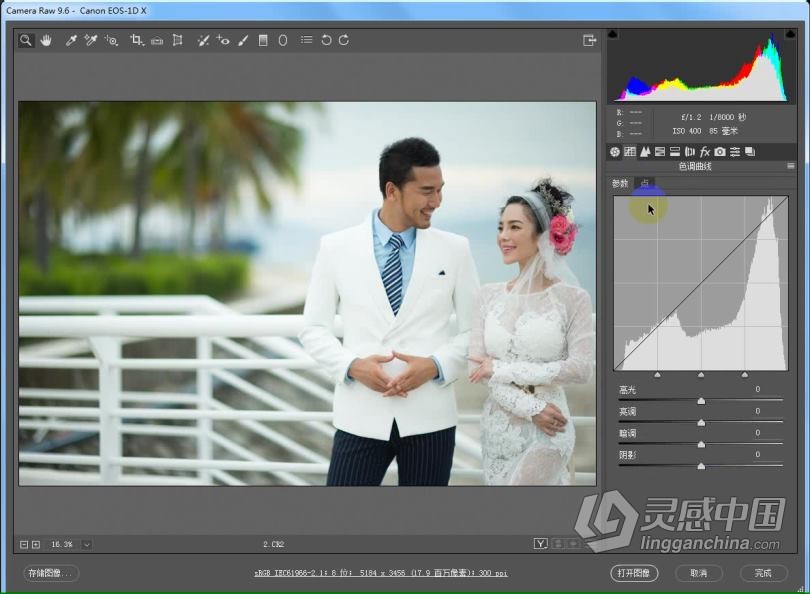
Task: Click 取消 (Cancel) button
Action: pyautogui.click(x=698, y=573)
